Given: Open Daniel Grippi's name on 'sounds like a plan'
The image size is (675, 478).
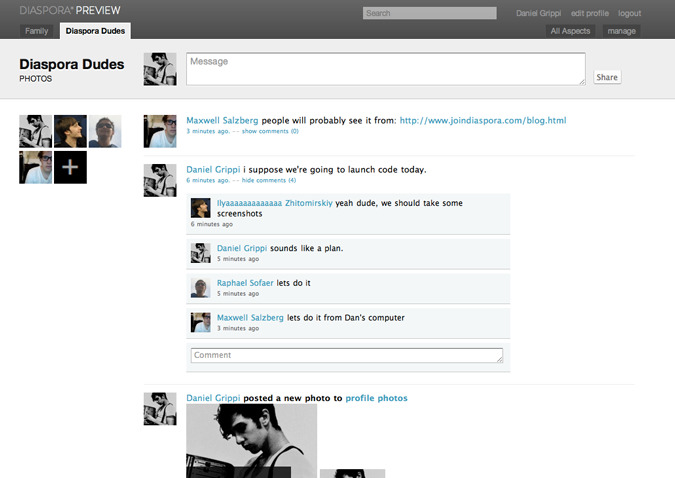Looking at the screenshot, I should point(242,248).
